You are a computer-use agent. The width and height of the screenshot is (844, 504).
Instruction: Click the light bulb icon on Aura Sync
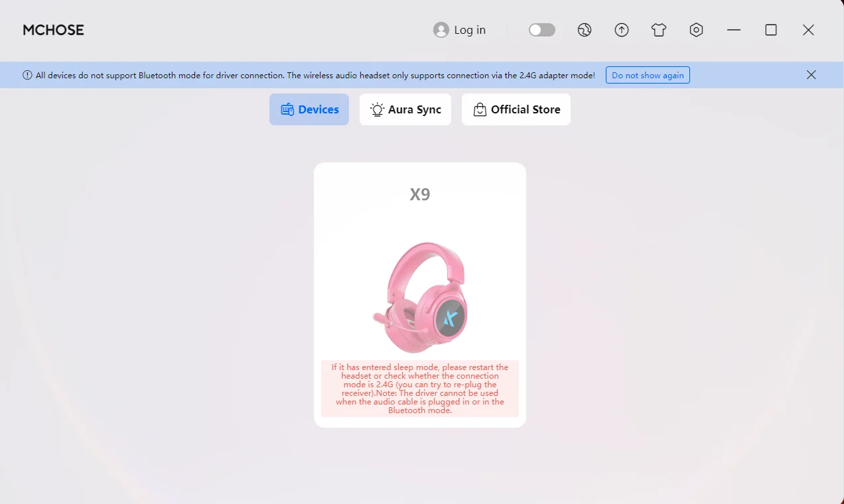click(378, 109)
